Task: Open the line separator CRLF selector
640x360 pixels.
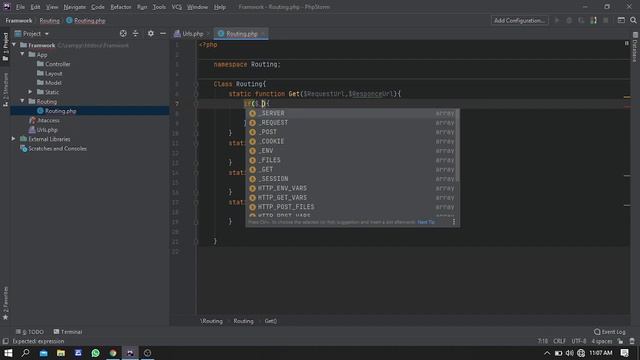Action: pos(559,341)
